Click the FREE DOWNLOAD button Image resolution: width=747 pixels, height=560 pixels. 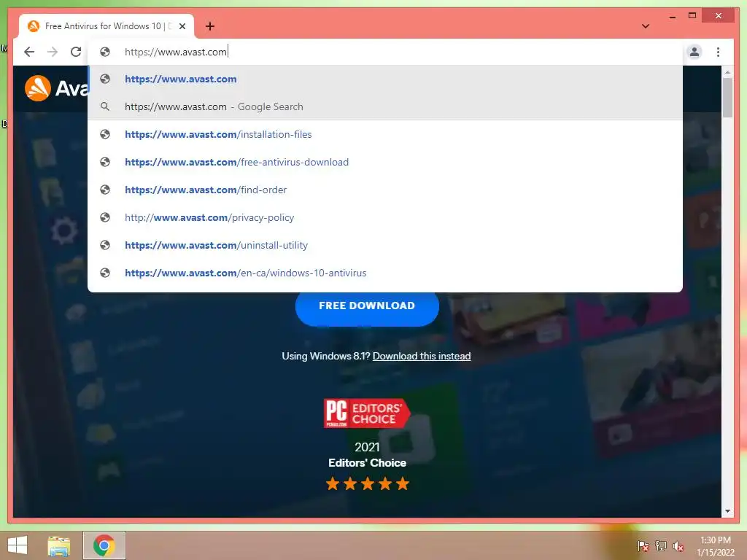click(x=367, y=307)
